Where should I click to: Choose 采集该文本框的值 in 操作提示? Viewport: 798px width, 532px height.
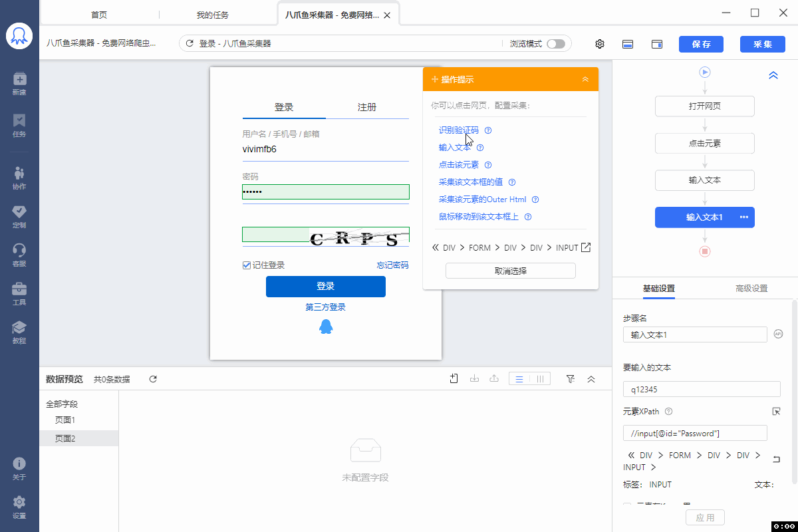(471, 182)
